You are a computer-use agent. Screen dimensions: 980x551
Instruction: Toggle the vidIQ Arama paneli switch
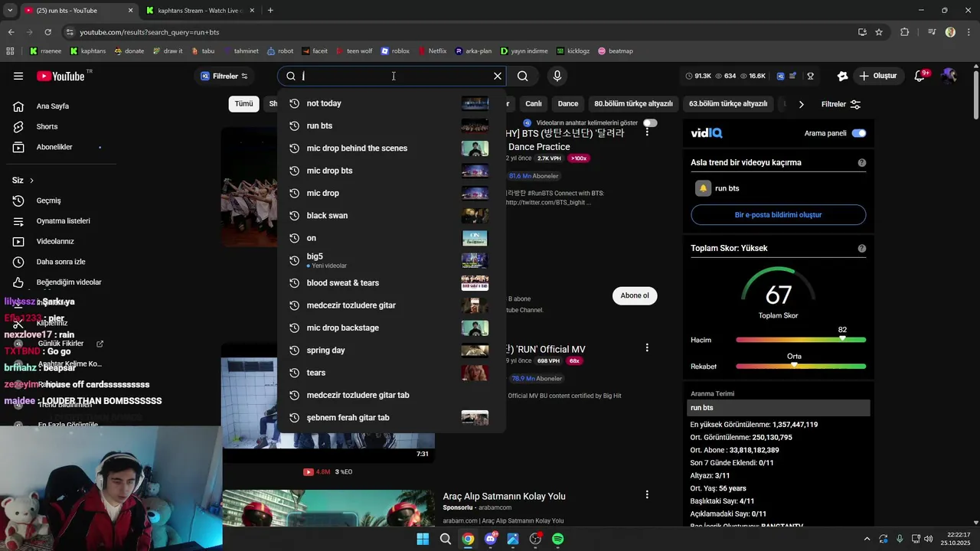click(859, 133)
